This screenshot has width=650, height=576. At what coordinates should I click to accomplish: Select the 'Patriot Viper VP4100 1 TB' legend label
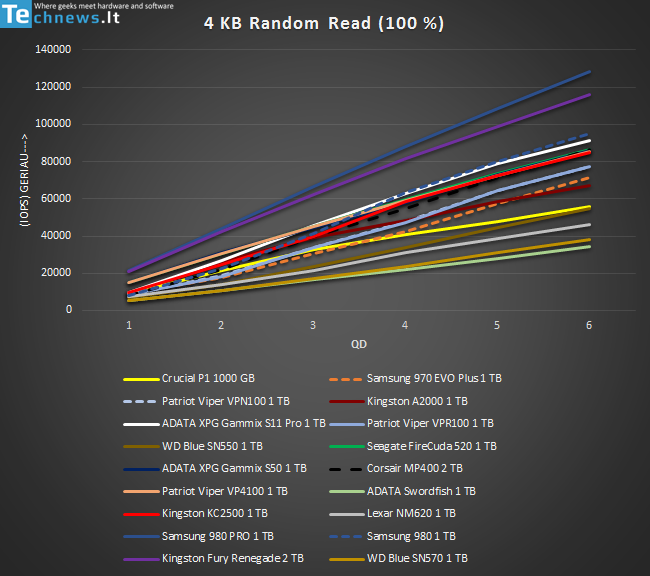click(225, 491)
